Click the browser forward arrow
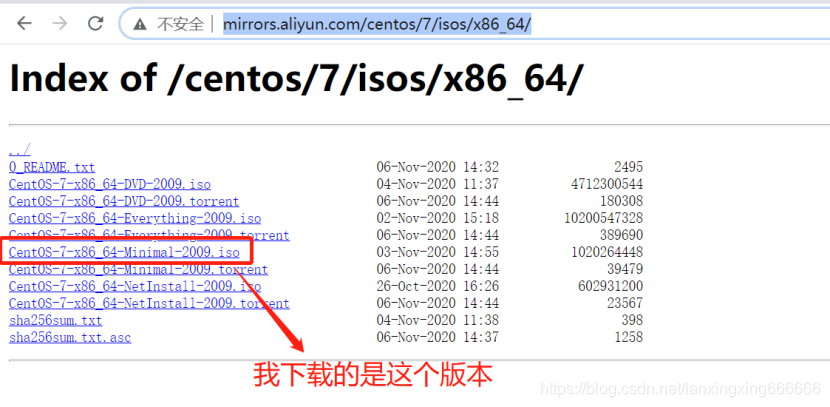 tap(60, 23)
